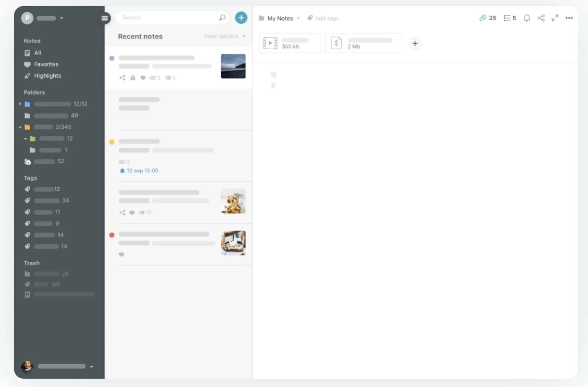This screenshot has height=387, width=588.
Task: Expand note to fullscreen with arrows icon
Action: [x=555, y=18]
